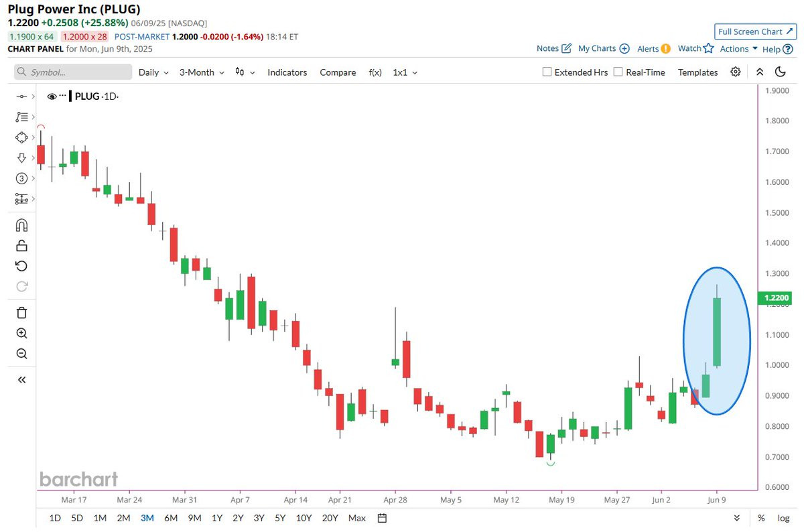Open the numbered wave annotation tool
The image size is (804, 532).
pos(21,178)
